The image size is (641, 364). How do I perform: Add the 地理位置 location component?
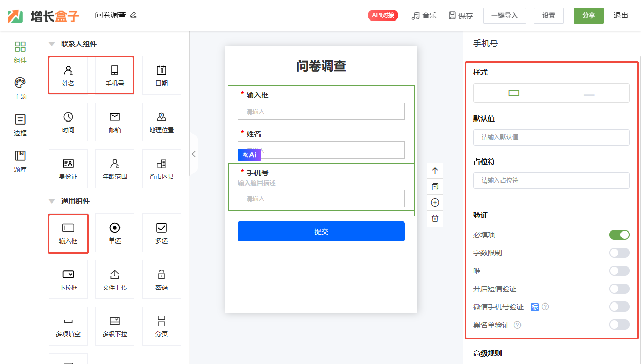(x=162, y=122)
